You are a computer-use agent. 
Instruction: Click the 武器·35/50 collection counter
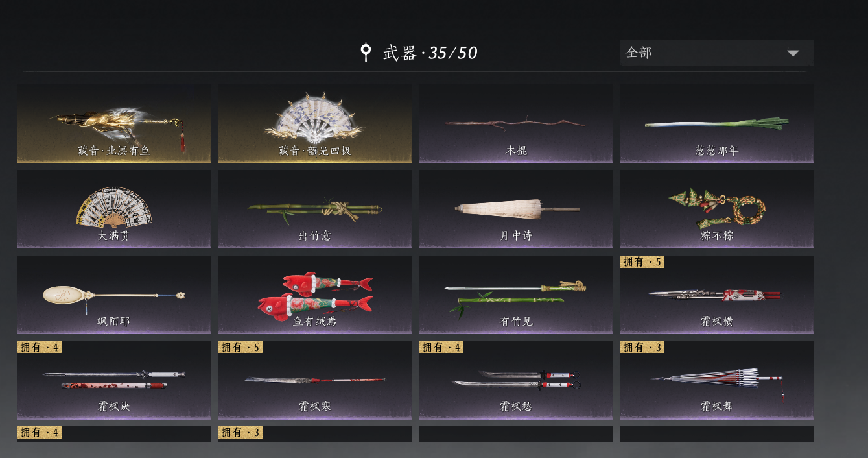point(430,53)
